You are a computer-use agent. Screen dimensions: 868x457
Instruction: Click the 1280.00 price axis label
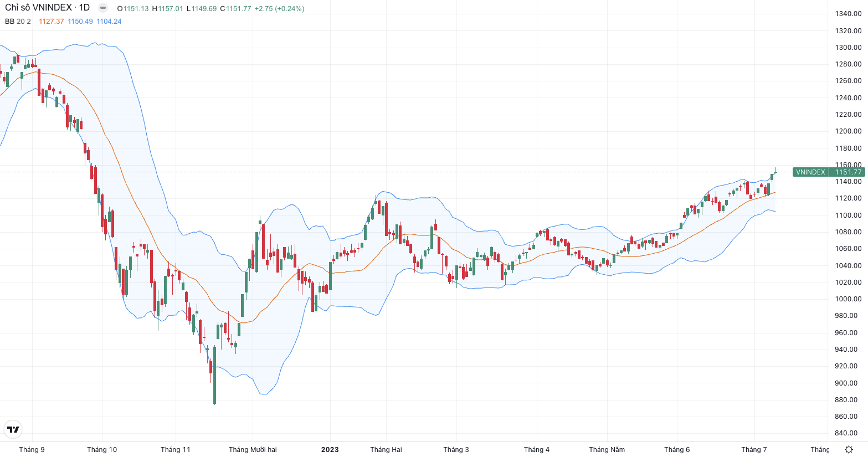pos(848,64)
